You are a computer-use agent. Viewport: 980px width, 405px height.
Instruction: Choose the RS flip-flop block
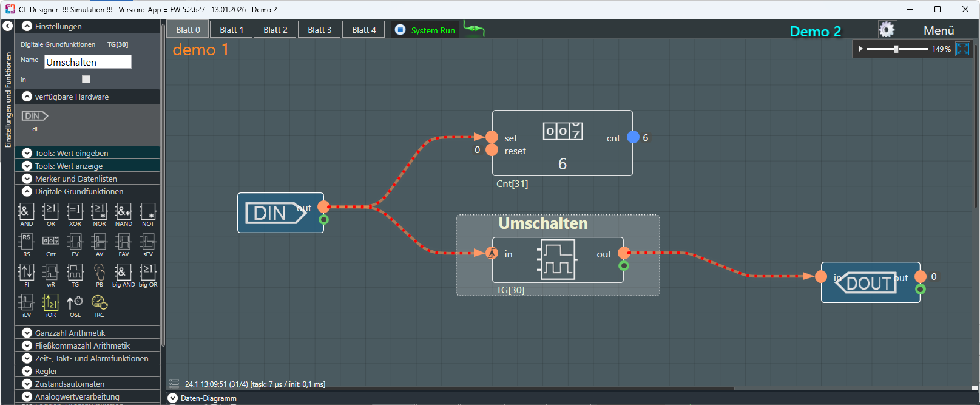tap(26, 242)
